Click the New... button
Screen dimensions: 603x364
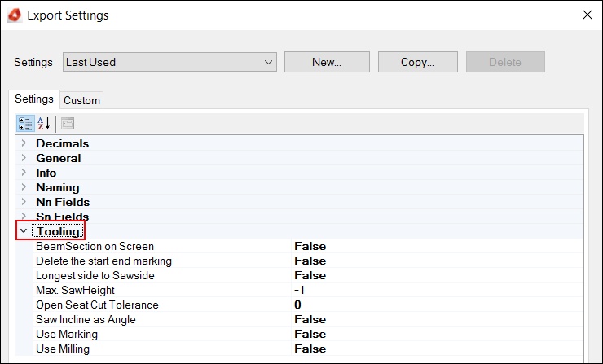(327, 62)
